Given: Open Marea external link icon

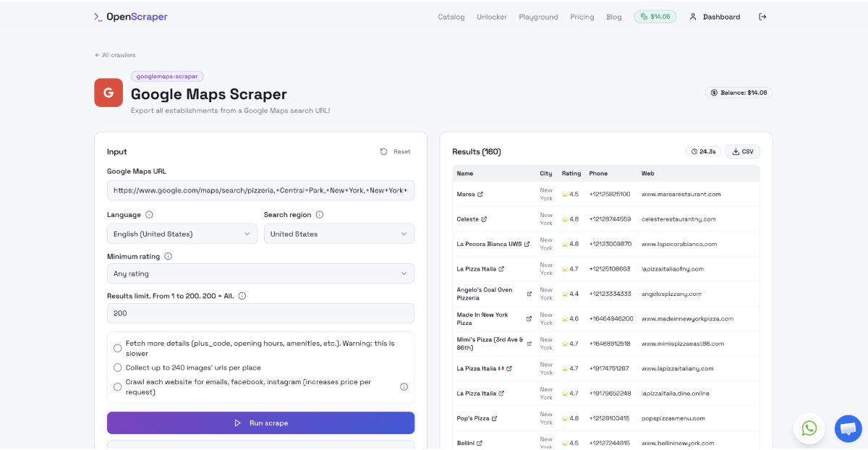Looking at the screenshot, I should coord(480,195).
